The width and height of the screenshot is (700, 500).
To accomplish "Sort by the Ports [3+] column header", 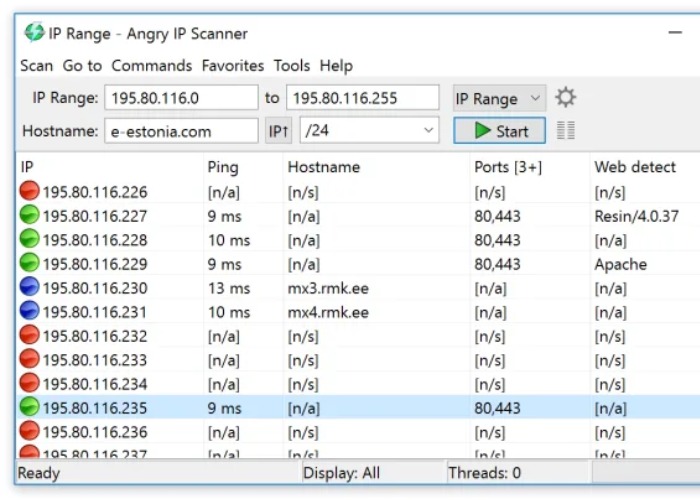I will [530, 167].
